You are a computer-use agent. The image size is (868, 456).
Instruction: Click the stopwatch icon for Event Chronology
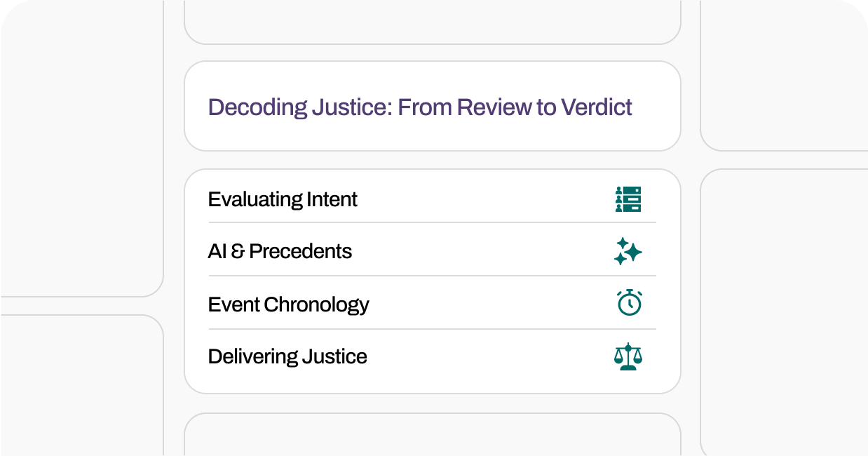(x=630, y=302)
